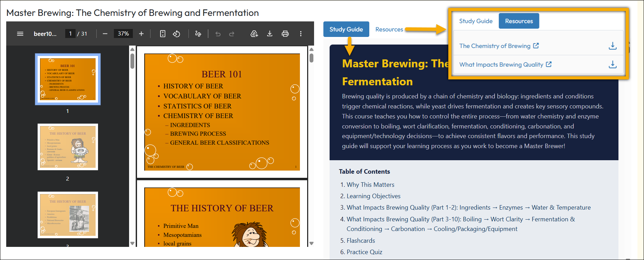This screenshot has width=644, height=260.
Task: Switch to the blue Study Guide tab
Action: (346, 29)
